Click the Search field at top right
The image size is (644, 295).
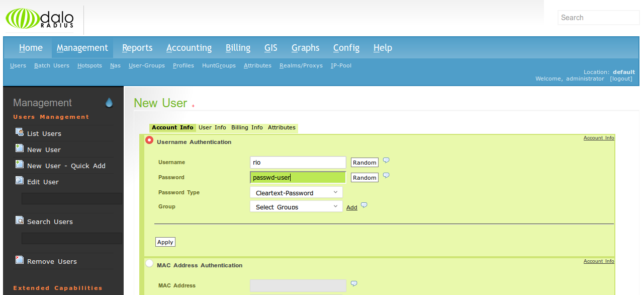tap(598, 17)
